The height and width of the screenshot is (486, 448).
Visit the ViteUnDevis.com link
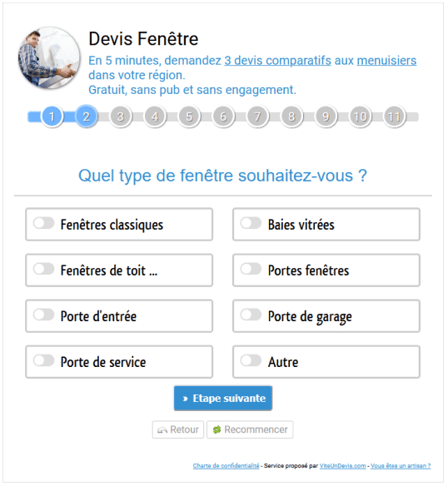(342, 465)
